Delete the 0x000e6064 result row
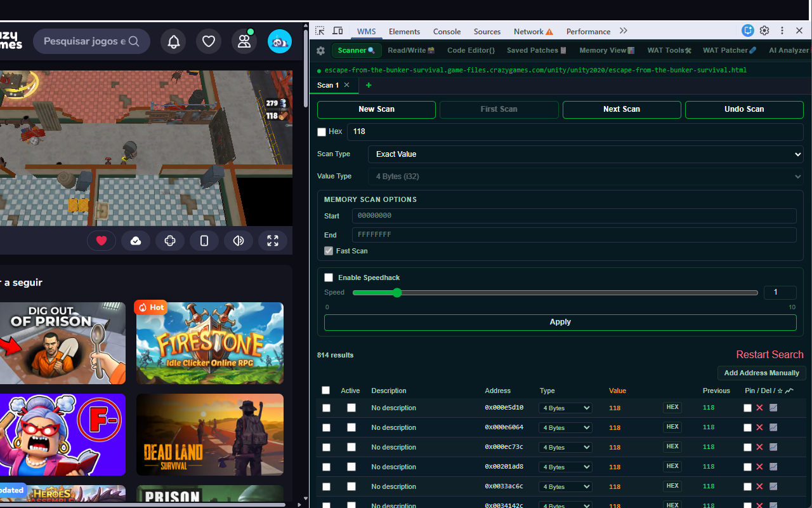 [759, 427]
